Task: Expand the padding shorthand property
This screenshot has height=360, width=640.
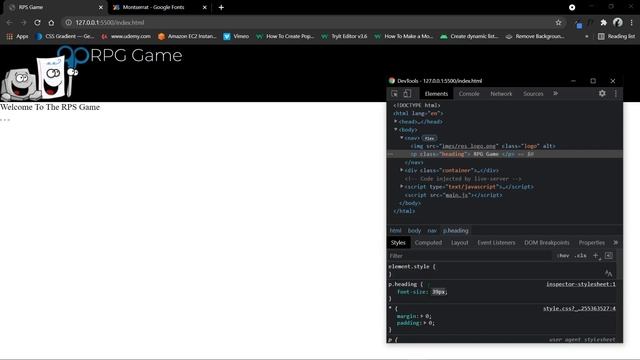Action: pos(425,323)
